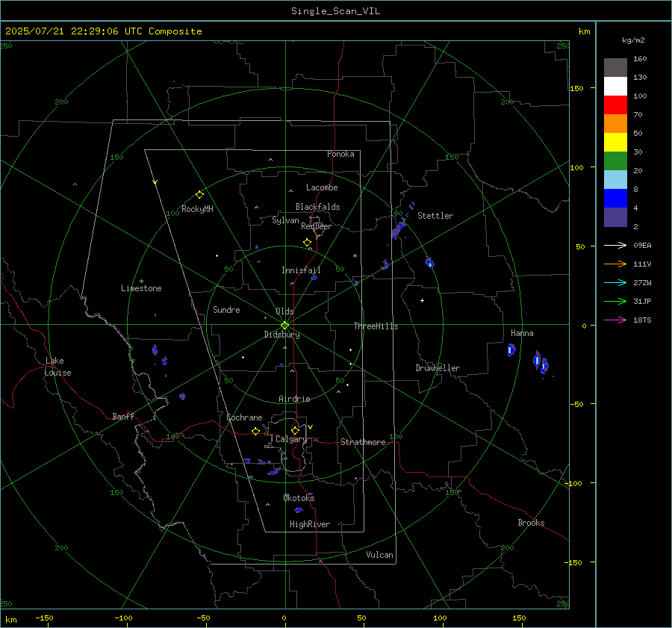Image resolution: width=672 pixels, height=628 pixels.
Task: Click the Blackfalds label
Action: click(x=317, y=207)
